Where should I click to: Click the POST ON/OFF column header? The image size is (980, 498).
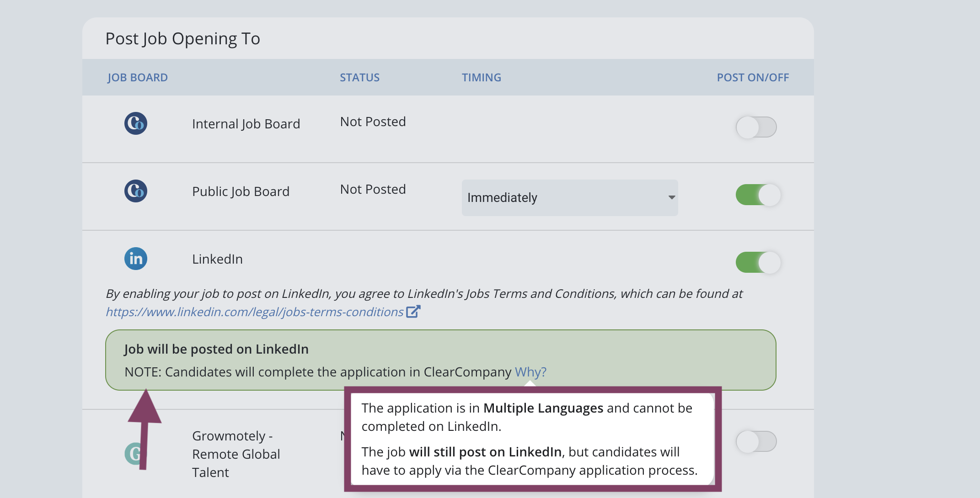pos(753,78)
